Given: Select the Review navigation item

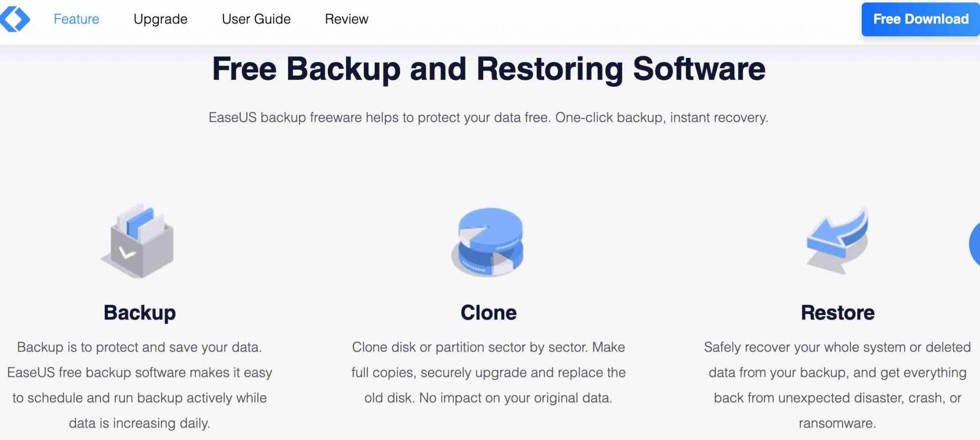Looking at the screenshot, I should tap(346, 19).
